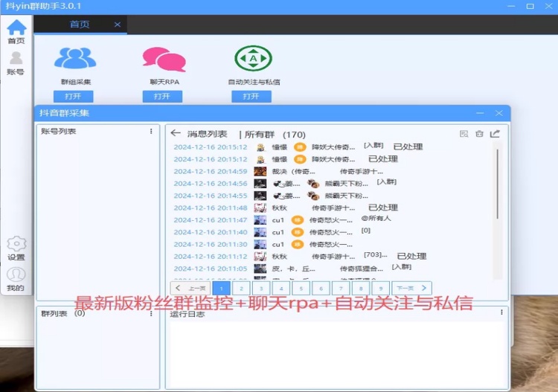Click avatar of 裁决 in 20:14:59 row
This screenshot has height=392, width=558.
(x=260, y=172)
